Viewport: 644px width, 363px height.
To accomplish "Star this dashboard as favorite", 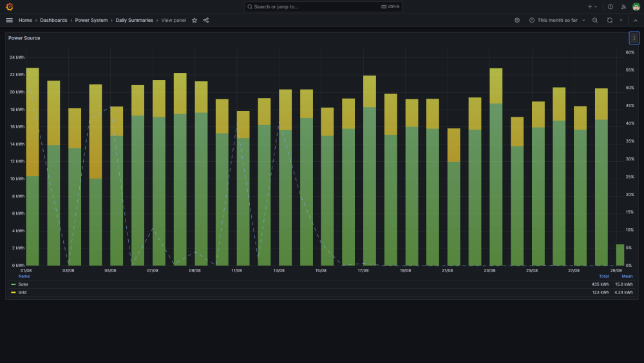I will coord(194,20).
